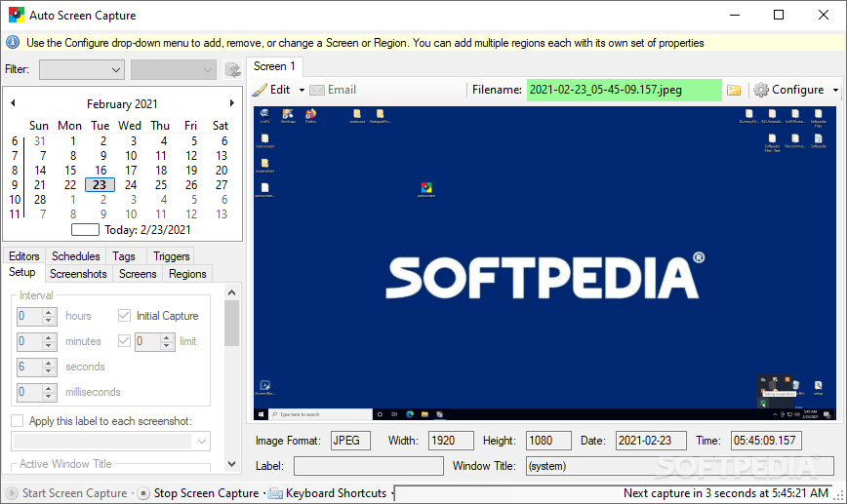Click the Auto Screen Capture app icon in title bar
This screenshot has width=847, height=504.
coord(17,15)
